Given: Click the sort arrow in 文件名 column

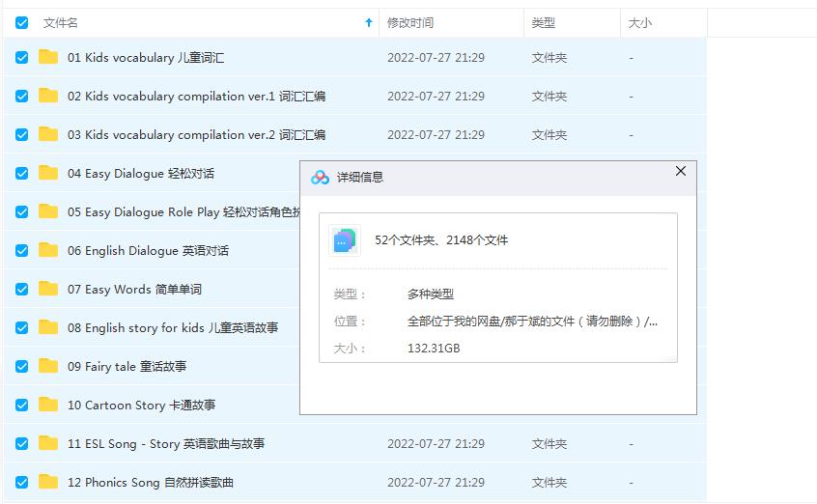Looking at the screenshot, I should pos(369,22).
